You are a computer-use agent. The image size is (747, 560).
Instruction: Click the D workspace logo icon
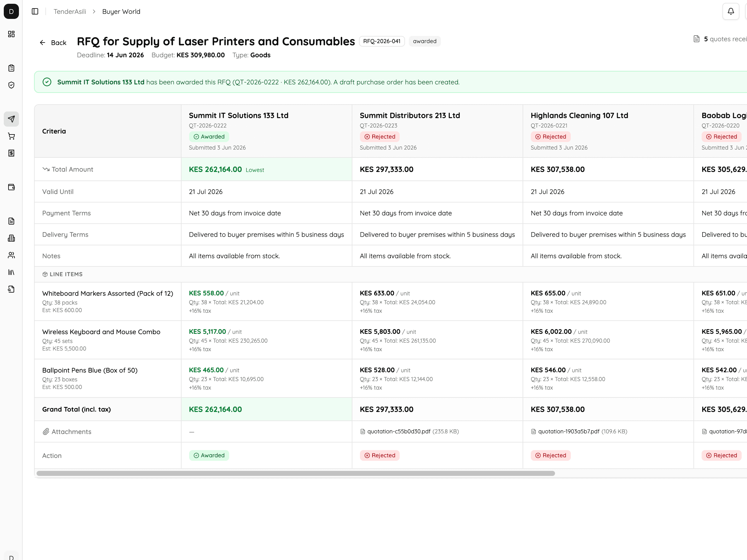tap(11, 11)
